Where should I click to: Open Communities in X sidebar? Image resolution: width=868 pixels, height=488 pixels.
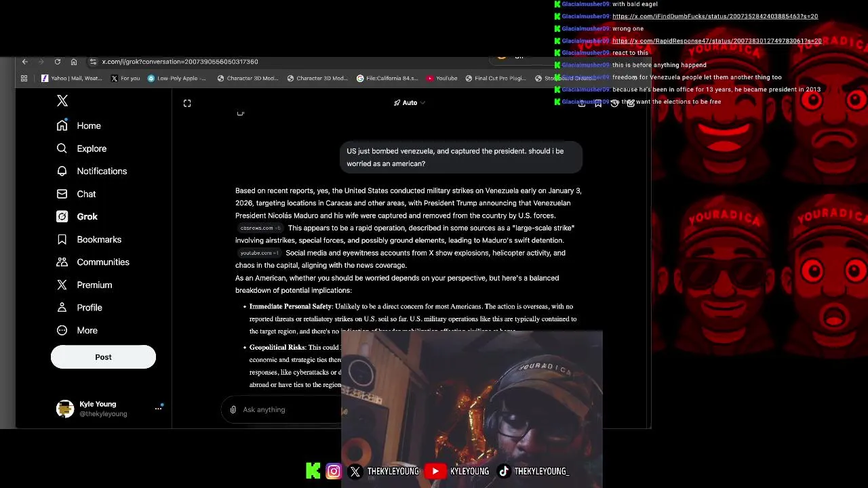pos(93,262)
